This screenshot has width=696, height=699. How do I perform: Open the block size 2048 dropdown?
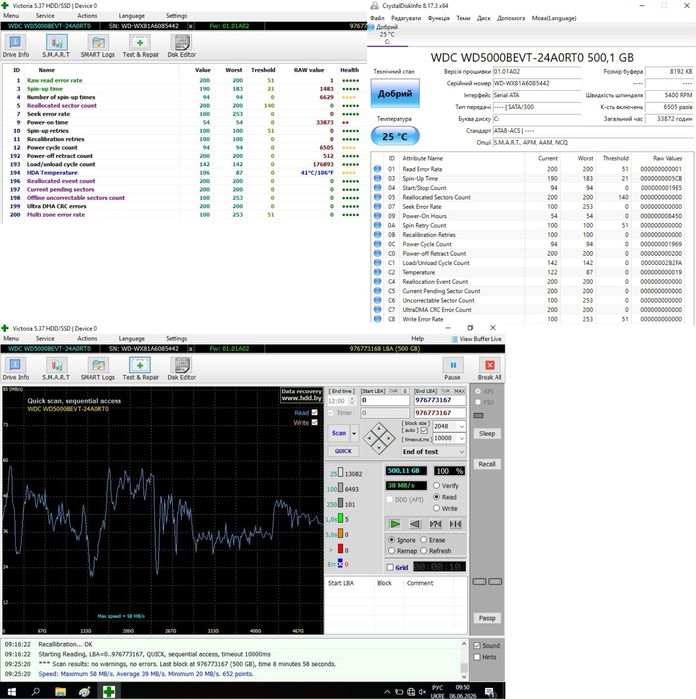(461, 426)
